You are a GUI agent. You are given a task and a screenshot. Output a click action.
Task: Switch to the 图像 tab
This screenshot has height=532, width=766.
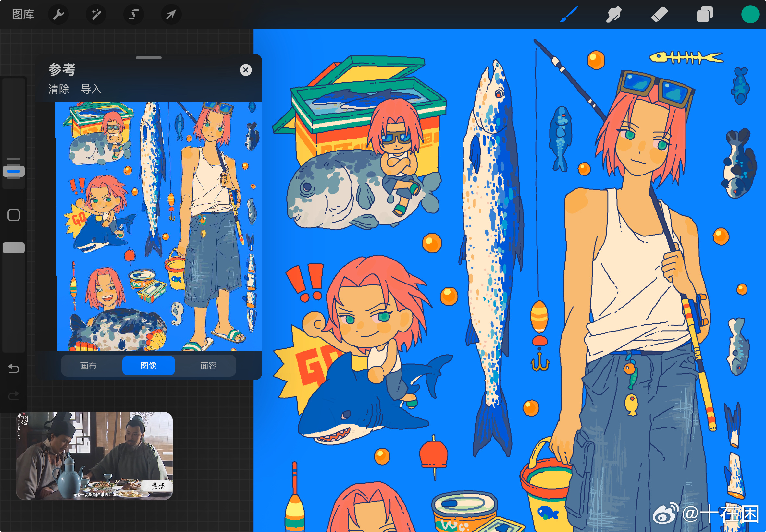coord(148,366)
